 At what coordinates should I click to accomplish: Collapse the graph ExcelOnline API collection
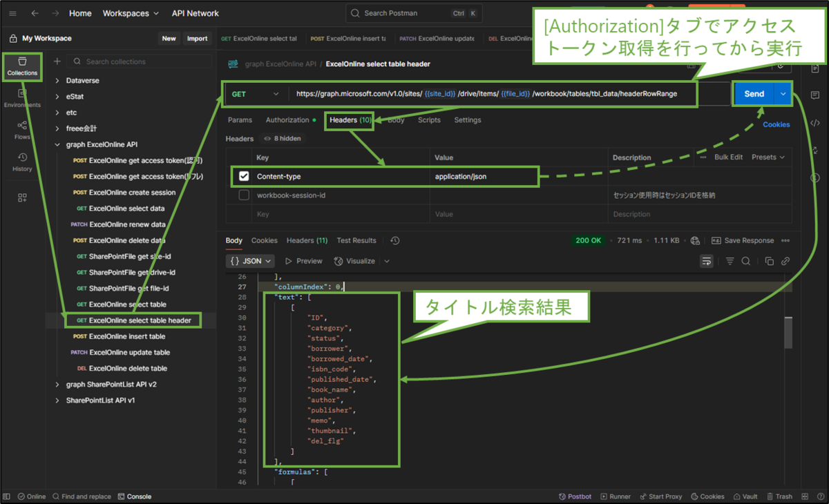[x=57, y=145]
